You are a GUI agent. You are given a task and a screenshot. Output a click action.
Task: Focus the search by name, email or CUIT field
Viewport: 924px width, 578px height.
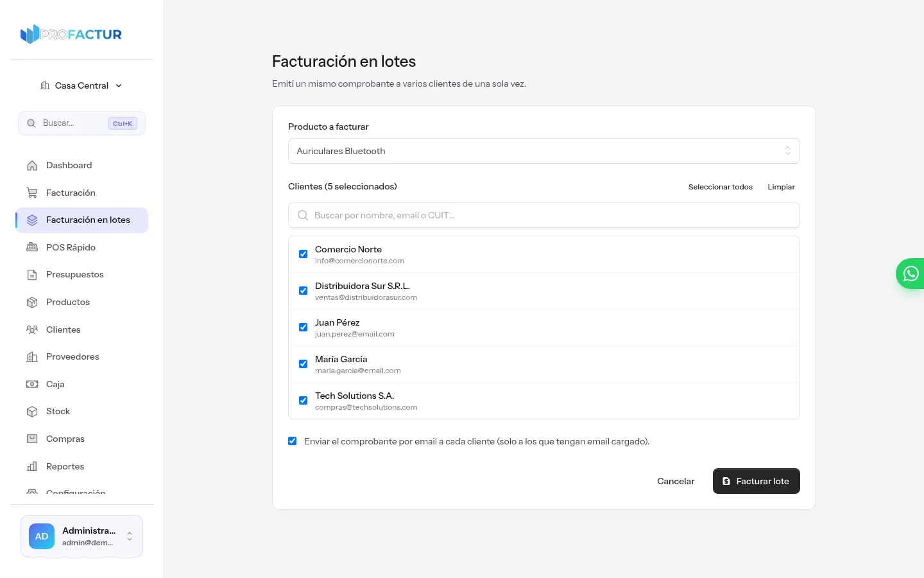(544, 215)
